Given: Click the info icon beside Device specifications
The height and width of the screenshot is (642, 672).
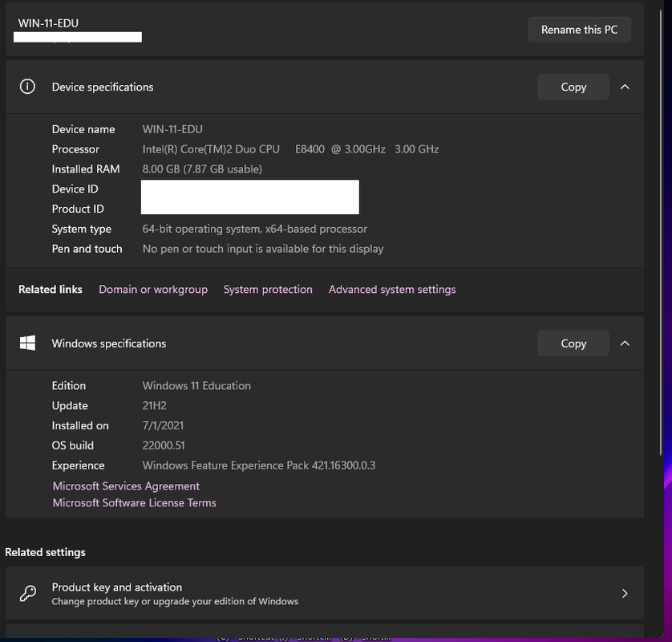Looking at the screenshot, I should click(27, 87).
